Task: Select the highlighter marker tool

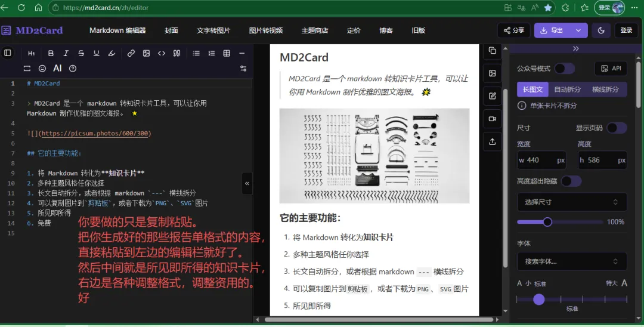Action: [112, 53]
